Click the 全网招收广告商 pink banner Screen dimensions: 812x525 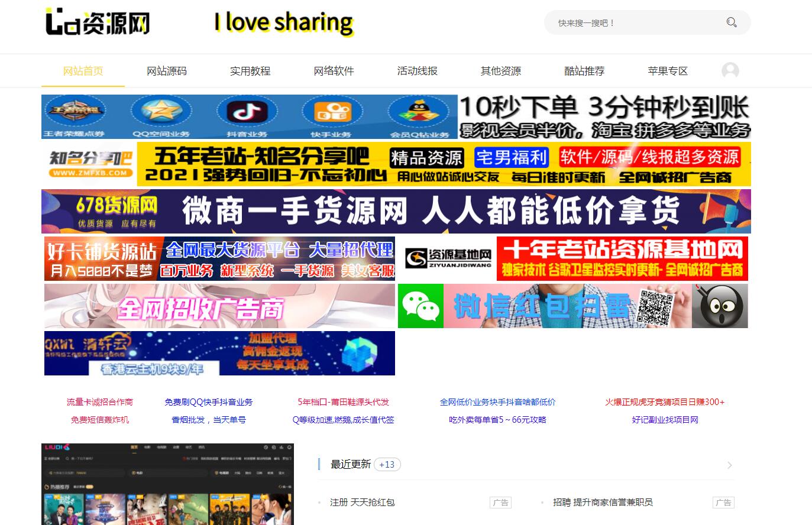tap(219, 306)
